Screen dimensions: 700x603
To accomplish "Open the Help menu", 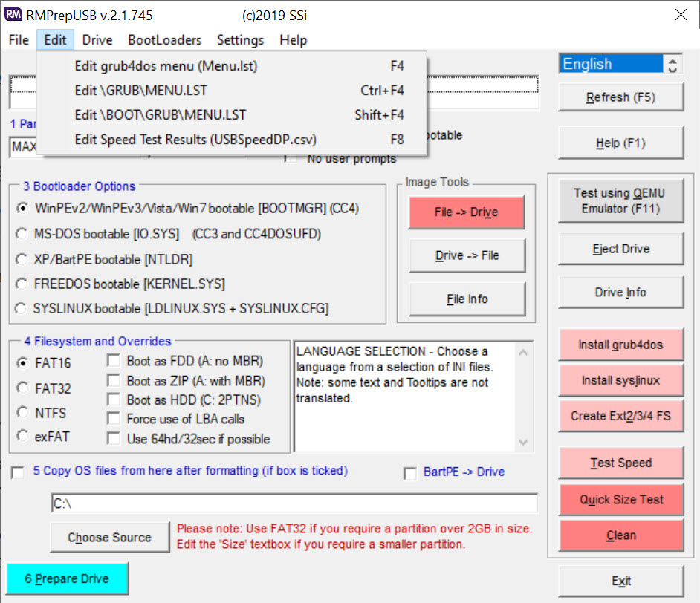I will pyautogui.click(x=294, y=40).
